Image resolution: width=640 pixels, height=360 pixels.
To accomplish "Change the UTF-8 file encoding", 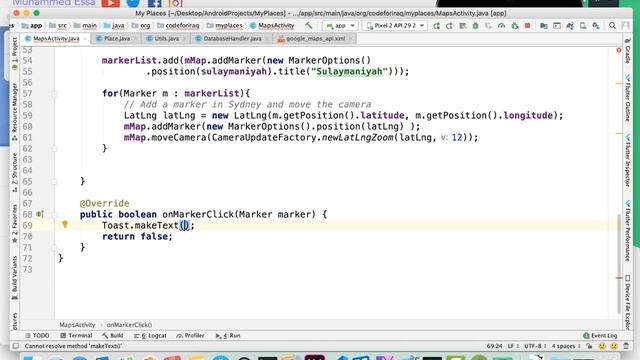I will point(535,346).
